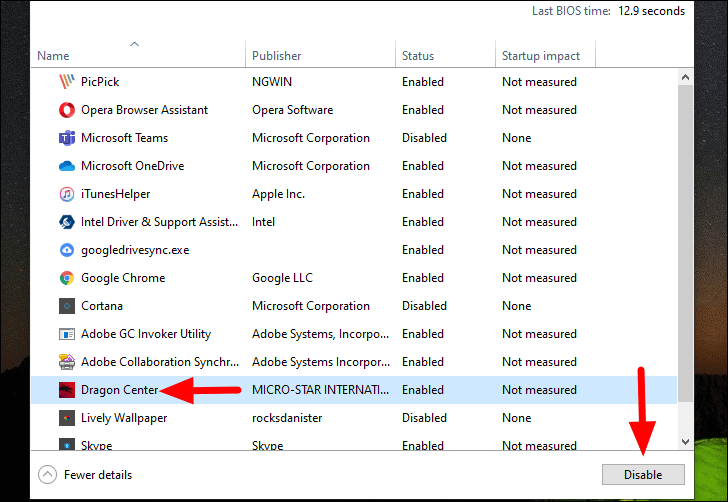
Task: Click the Microsoft Teams icon
Action: (x=66, y=138)
